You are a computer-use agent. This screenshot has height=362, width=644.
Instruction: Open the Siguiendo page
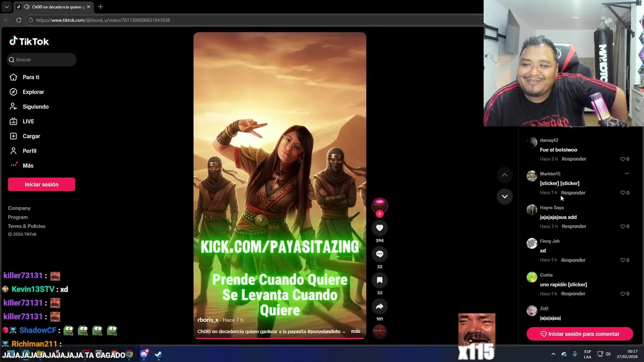[x=35, y=107]
